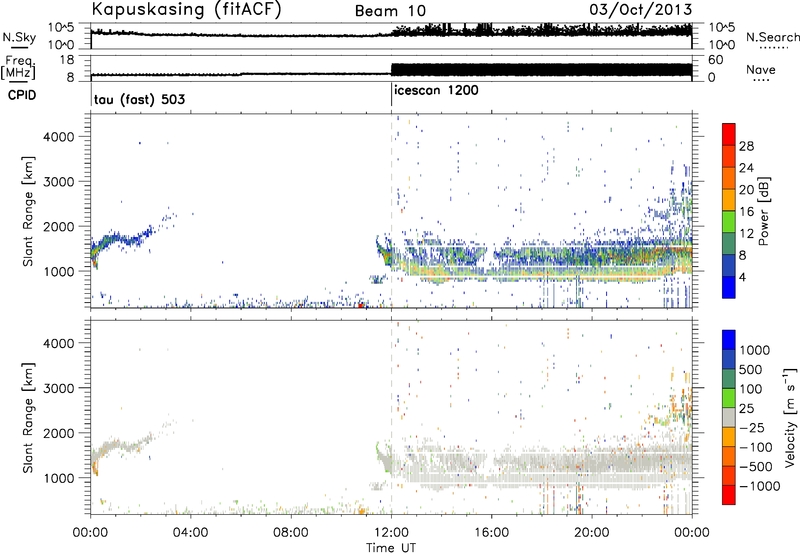Click the 'Slant Range [km]' label of power panel
Screen dimensions: 800x554
[28, 212]
